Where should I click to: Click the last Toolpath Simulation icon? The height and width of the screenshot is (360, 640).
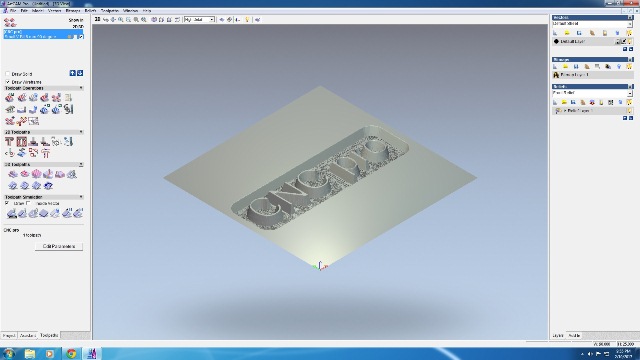coord(78,213)
